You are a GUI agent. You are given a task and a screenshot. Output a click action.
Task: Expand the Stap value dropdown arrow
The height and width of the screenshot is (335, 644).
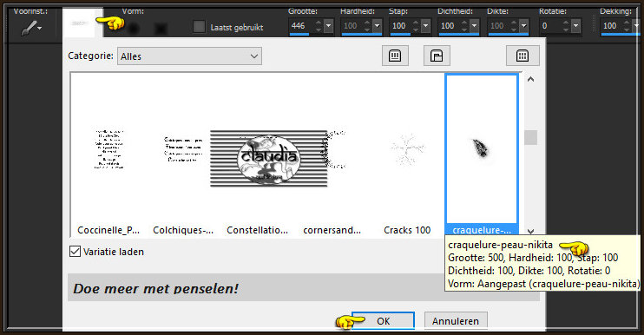[x=425, y=26]
